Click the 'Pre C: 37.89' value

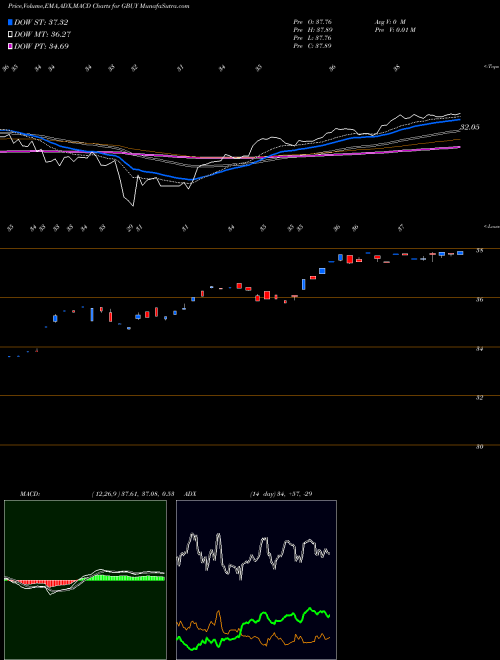313,46
